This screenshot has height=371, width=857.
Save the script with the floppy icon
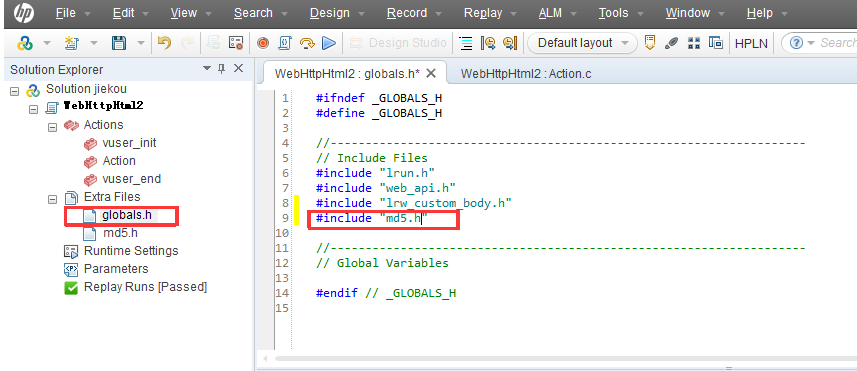119,43
